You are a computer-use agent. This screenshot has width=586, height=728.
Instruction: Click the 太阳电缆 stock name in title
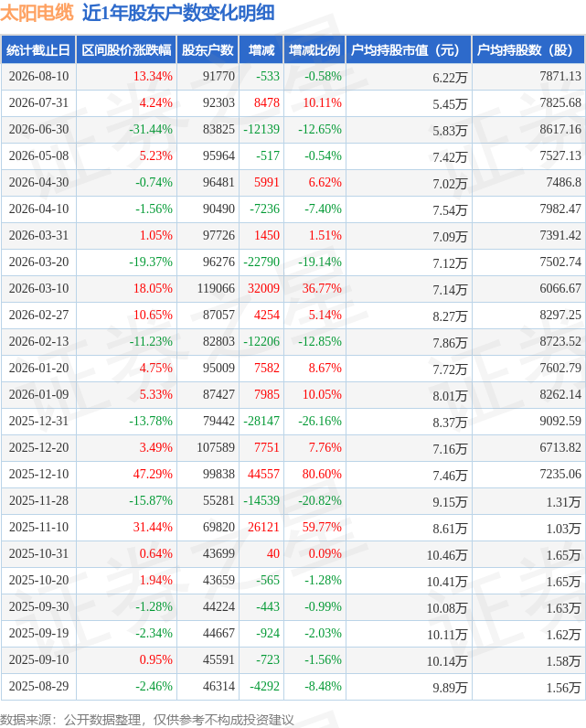[37, 13]
